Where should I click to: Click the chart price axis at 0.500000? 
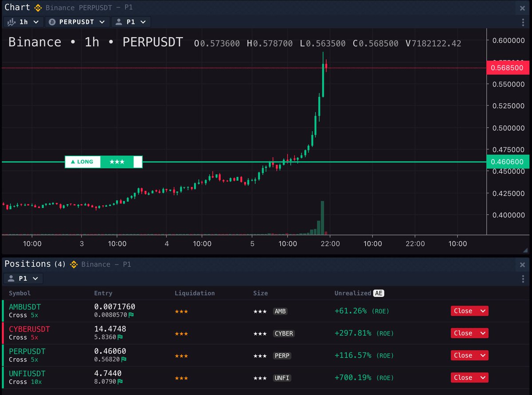click(509, 128)
